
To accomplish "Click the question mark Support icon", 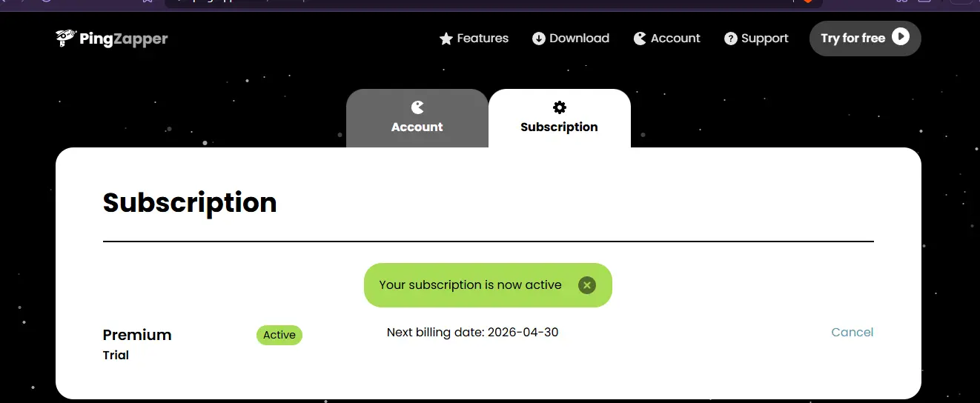I will tap(731, 39).
